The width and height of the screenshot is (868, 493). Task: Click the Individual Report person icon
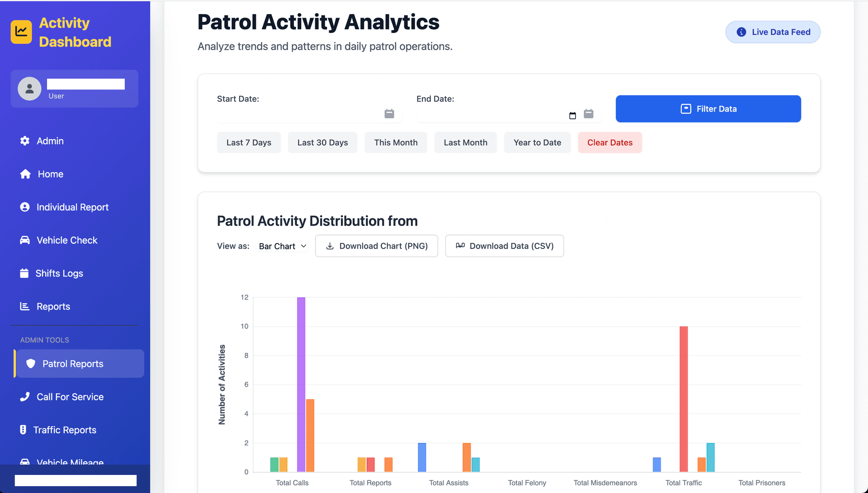pyautogui.click(x=25, y=207)
